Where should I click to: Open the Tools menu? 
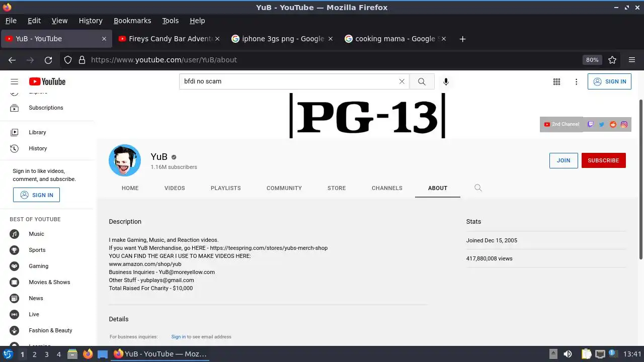coord(171,21)
